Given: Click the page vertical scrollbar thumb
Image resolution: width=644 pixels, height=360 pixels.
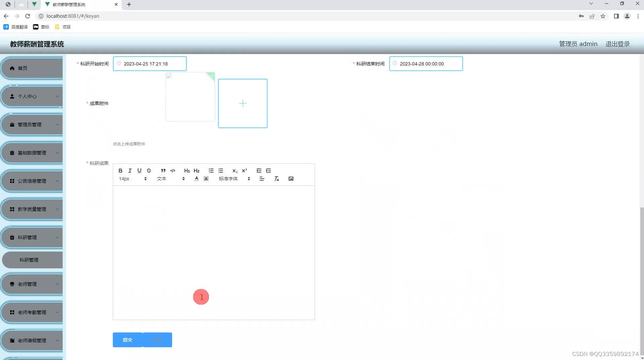Looking at the screenshot, I should click(x=642, y=282).
